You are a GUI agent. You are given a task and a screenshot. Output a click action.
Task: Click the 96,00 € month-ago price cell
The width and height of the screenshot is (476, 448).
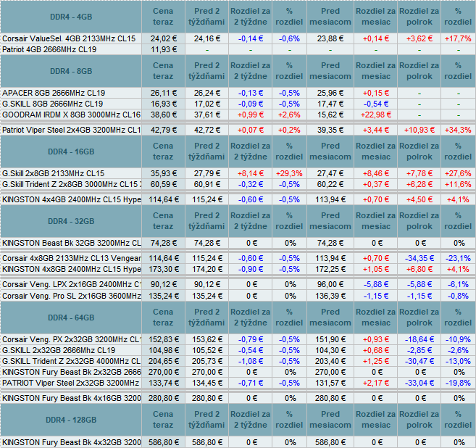(330, 284)
